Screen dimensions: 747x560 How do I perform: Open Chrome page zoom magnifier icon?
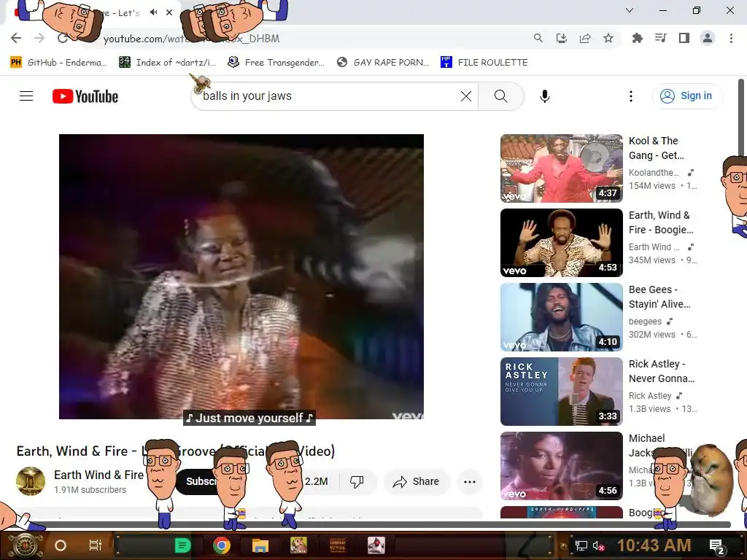[538, 38]
